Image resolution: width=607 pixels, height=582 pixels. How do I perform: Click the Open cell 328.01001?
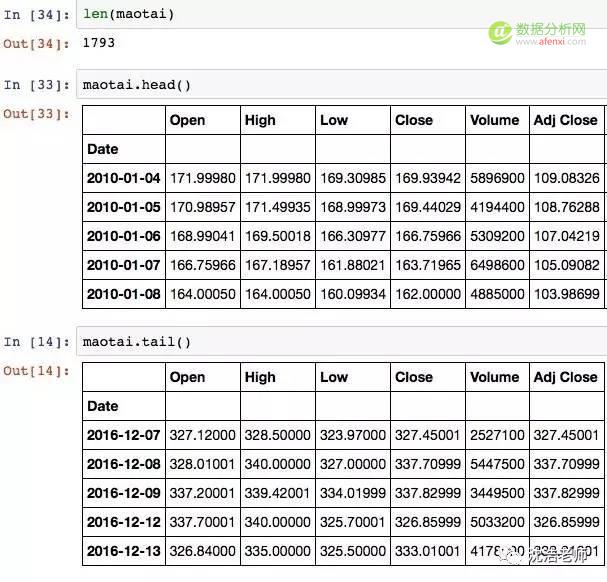(202, 464)
